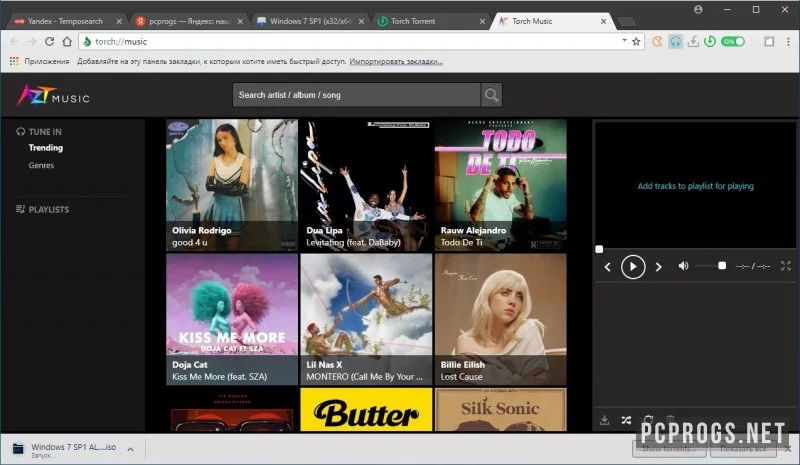Open the Windows 7 SP1 iso download item
Image resolution: width=800 pixels, height=465 pixels.
pyautogui.click(x=64, y=449)
